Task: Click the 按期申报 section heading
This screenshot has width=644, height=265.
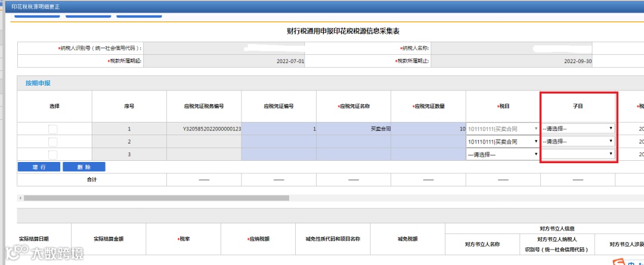Action: pos(38,83)
